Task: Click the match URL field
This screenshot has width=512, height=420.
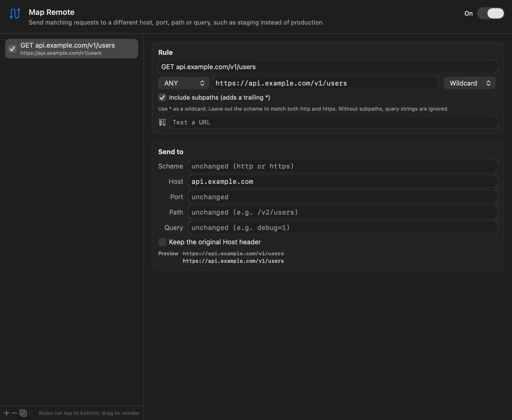Action: pos(325,83)
